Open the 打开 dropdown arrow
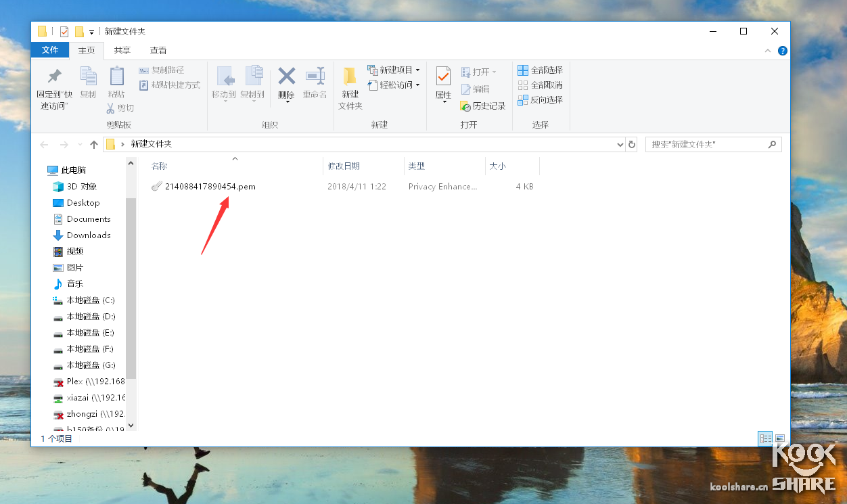The image size is (847, 504). 495,70
